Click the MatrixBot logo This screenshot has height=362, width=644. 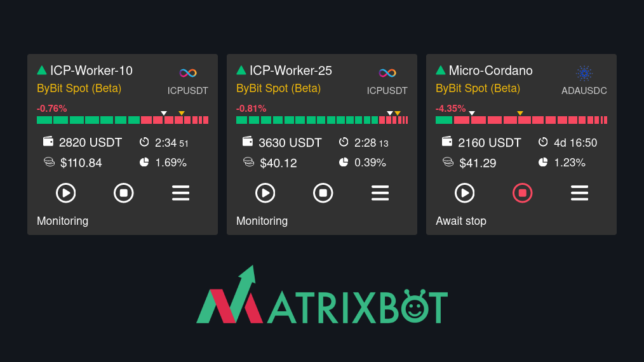(322, 295)
